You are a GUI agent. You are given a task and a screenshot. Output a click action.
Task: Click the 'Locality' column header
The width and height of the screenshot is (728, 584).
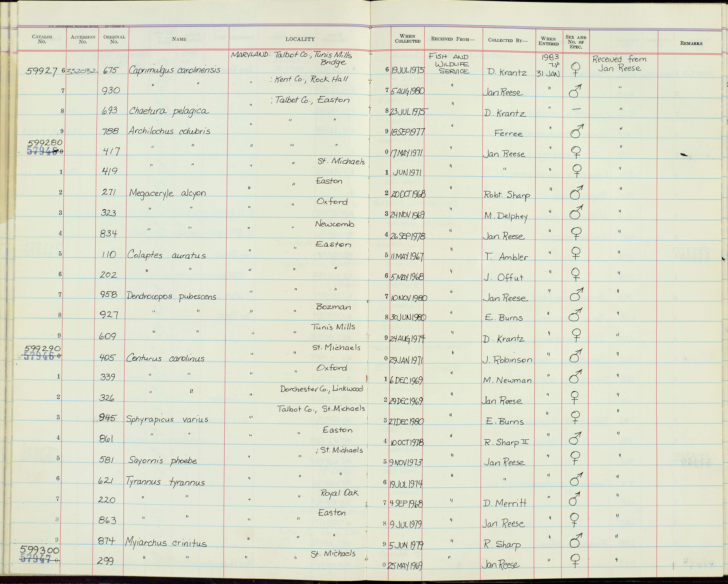[x=300, y=39]
